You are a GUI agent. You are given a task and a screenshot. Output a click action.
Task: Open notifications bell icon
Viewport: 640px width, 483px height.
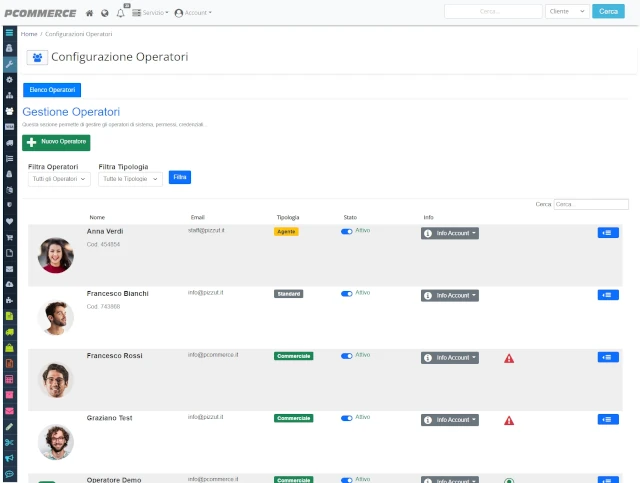click(120, 13)
